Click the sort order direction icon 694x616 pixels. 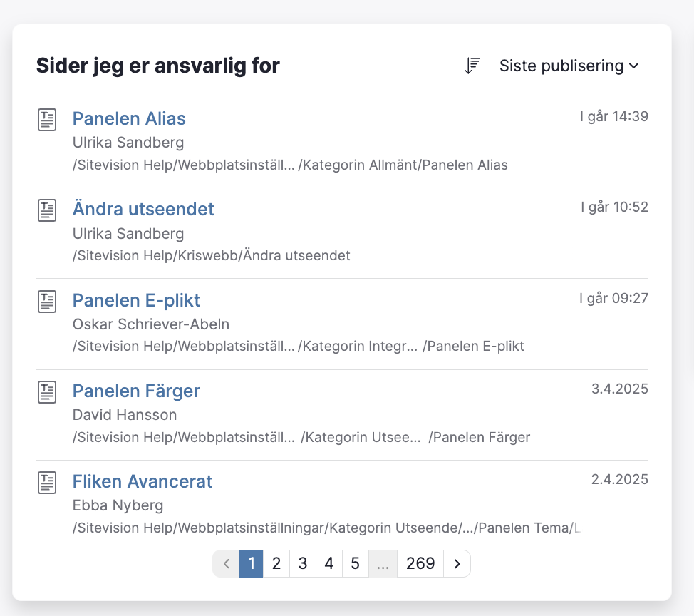472,66
